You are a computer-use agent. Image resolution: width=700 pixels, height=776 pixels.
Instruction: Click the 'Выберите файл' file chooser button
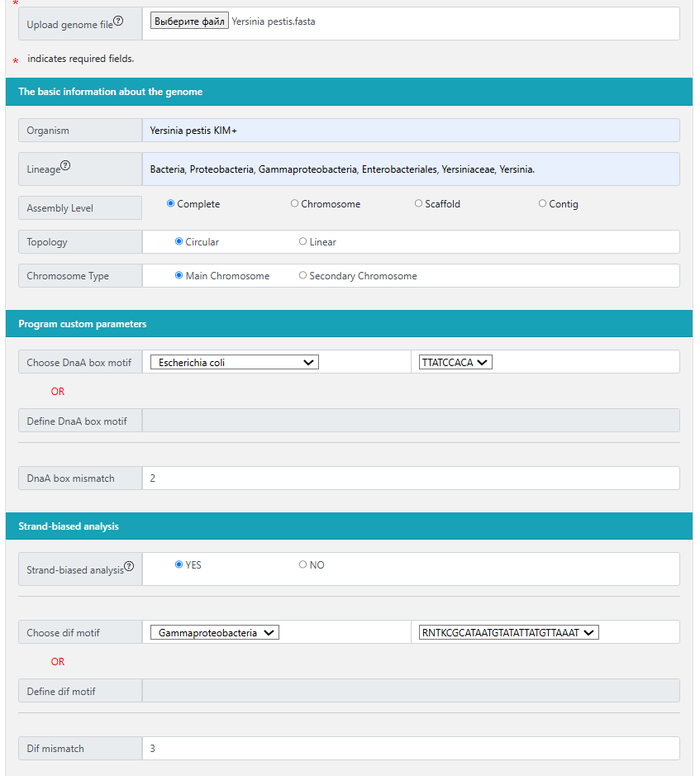(189, 21)
